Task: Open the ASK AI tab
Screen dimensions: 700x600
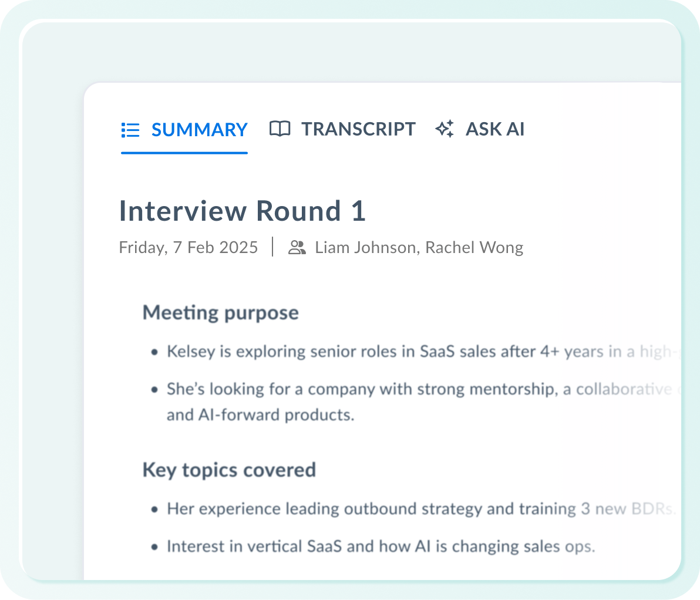Action: click(480, 129)
